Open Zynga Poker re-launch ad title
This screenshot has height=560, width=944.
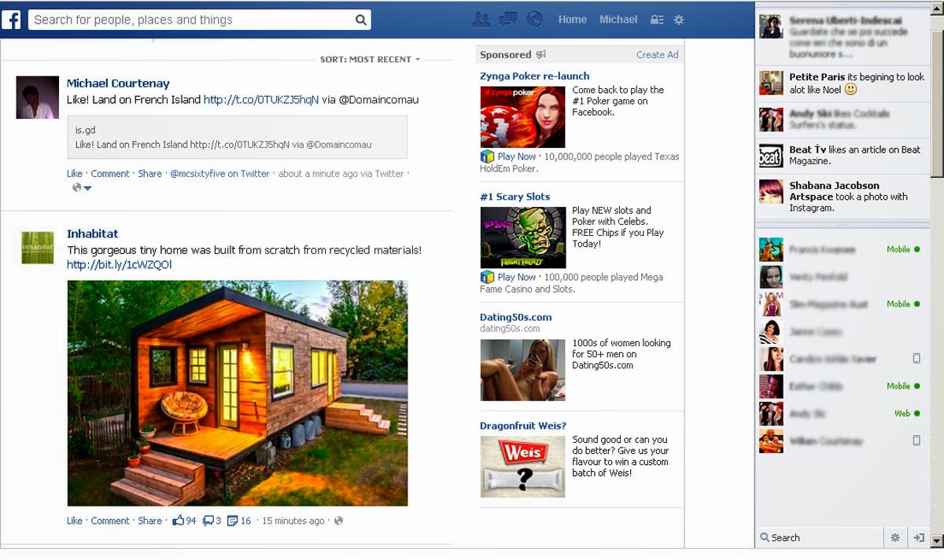click(535, 76)
